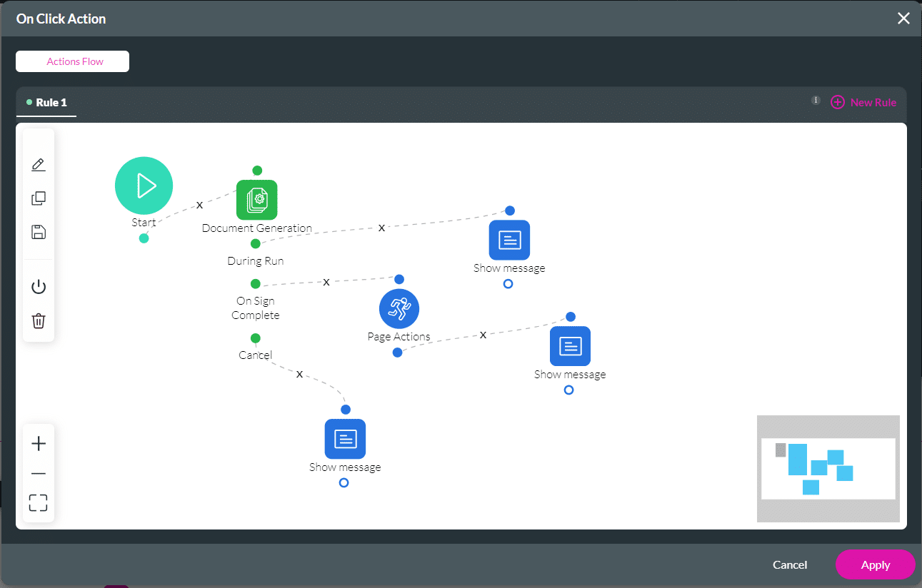The width and height of the screenshot is (922, 588).
Task: Select the Start node
Action: coord(144,186)
